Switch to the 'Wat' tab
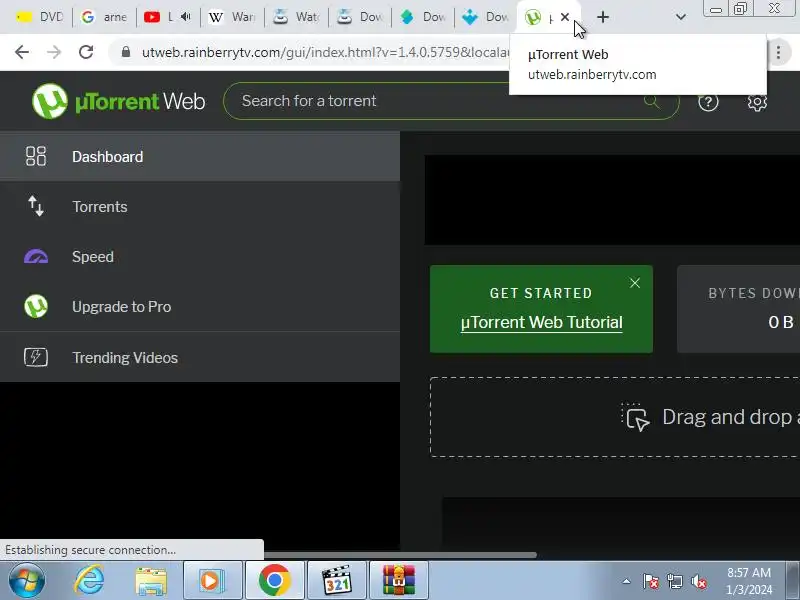 (x=296, y=17)
